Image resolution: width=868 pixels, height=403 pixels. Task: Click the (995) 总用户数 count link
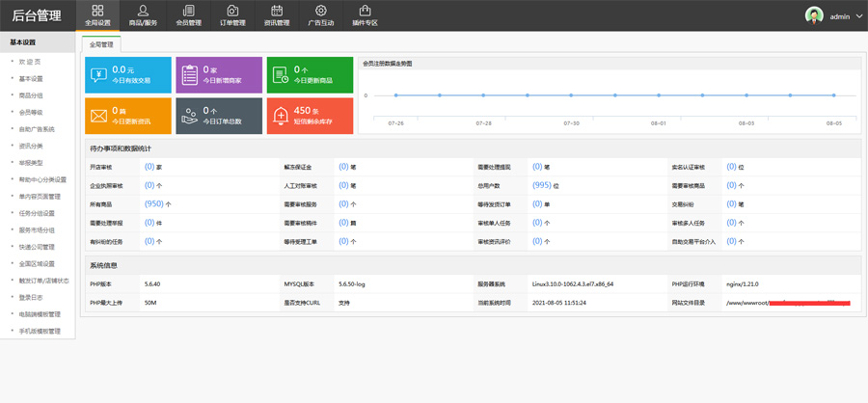click(541, 185)
